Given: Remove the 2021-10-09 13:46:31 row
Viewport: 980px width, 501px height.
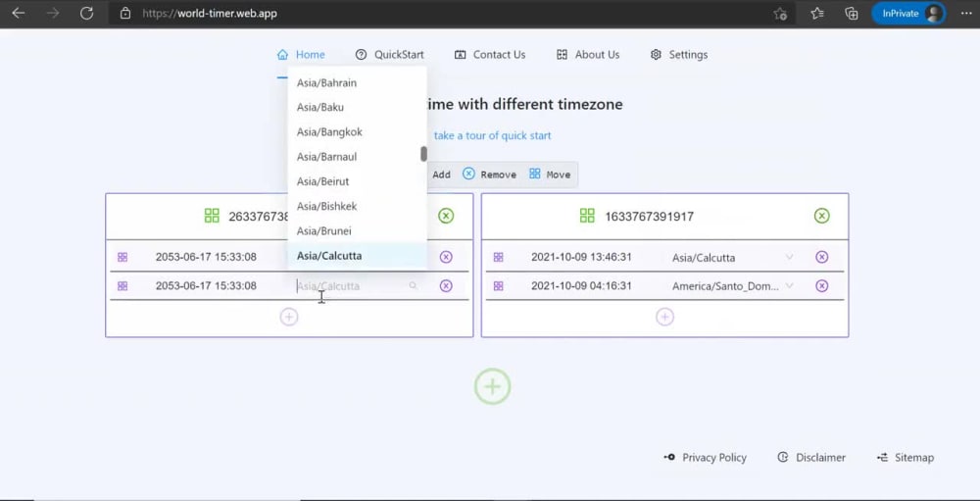Looking at the screenshot, I should click(822, 257).
